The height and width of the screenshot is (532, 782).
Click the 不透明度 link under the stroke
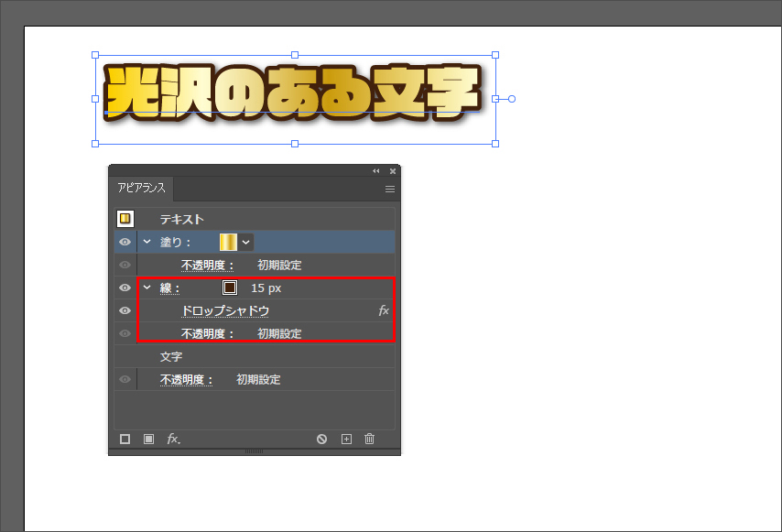click(207, 333)
